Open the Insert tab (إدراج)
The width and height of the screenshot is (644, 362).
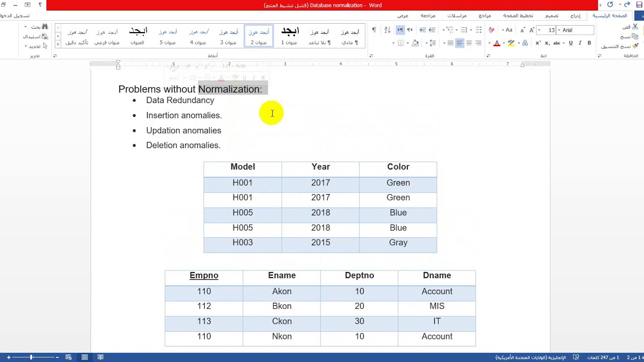[x=576, y=16]
